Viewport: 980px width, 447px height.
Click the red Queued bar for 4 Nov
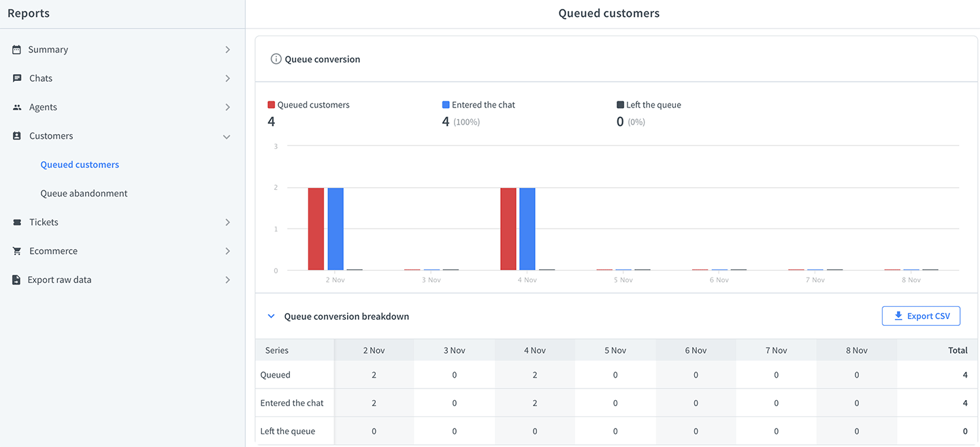coord(508,229)
